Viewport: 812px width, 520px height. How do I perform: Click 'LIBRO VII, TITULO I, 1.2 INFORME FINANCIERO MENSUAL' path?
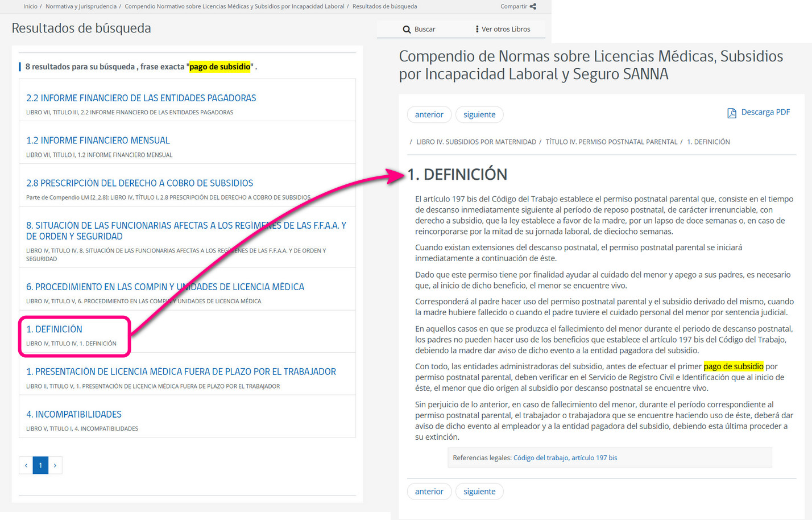(99, 155)
